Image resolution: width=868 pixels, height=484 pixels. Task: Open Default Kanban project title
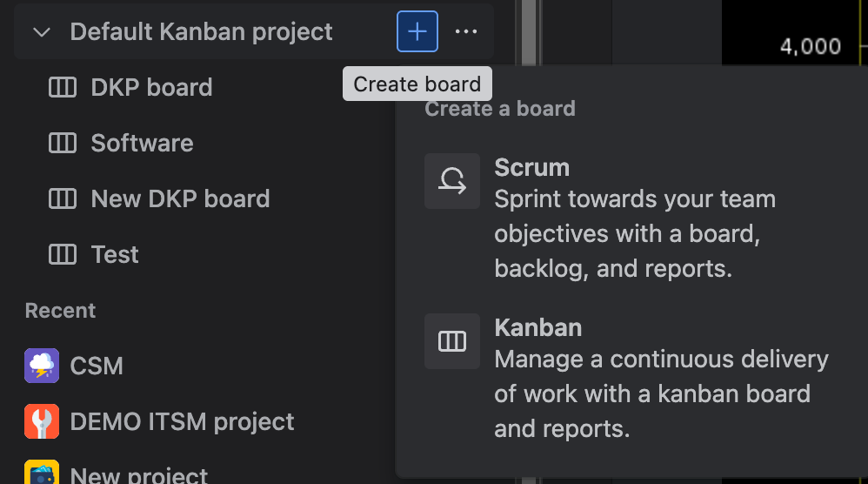[x=201, y=32]
